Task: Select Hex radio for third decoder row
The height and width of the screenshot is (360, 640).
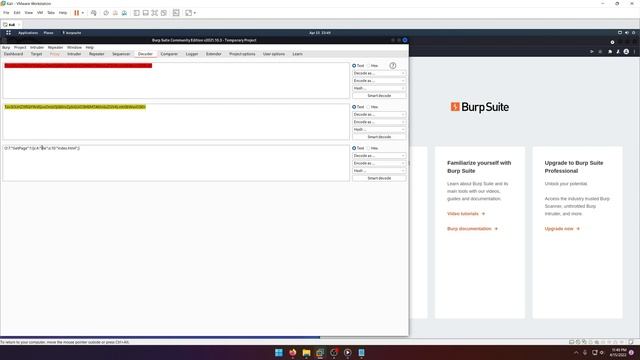Action: click(369, 148)
